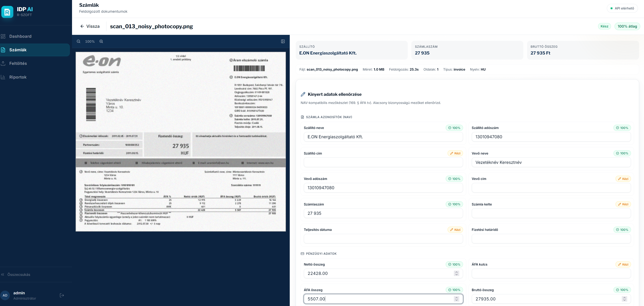The image size is (644, 306).
Task: Focus the Számla kelte field
Action: pos(551,213)
